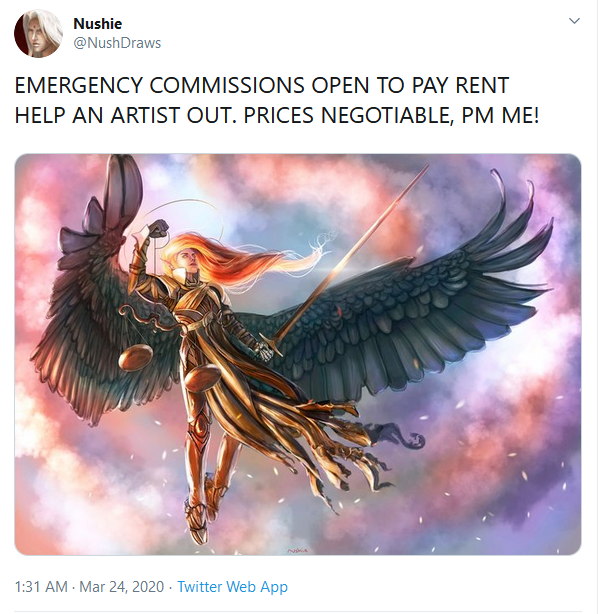This screenshot has height=614, width=599.
Task: Click the words PM ME! in tweet
Action: click(x=500, y=115)
